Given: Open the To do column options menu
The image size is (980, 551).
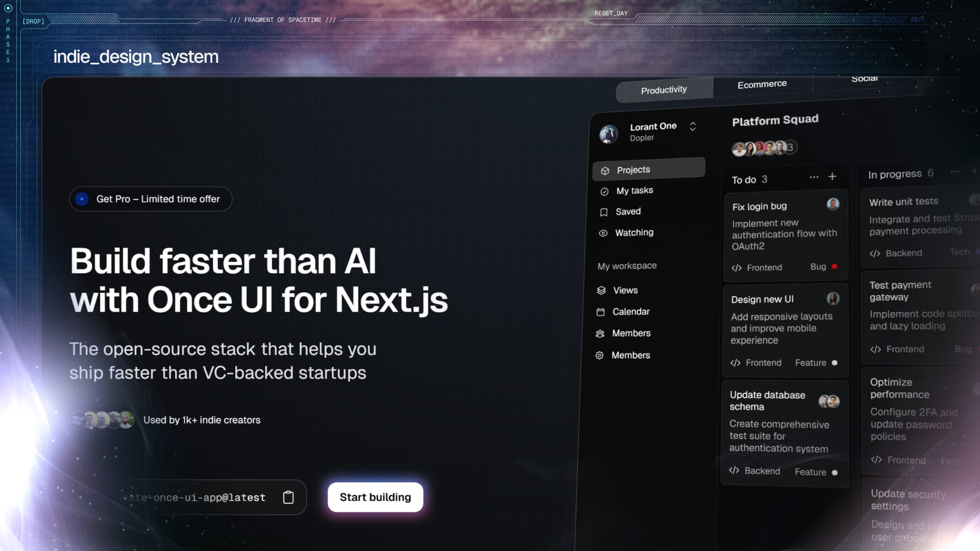Looking at the screenshot, I should point(814,177).
